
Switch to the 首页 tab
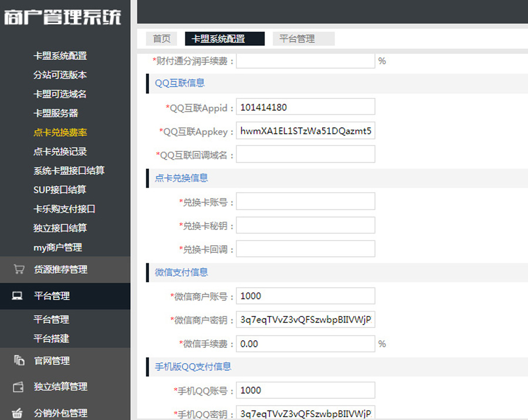click(x=161, y=39)
